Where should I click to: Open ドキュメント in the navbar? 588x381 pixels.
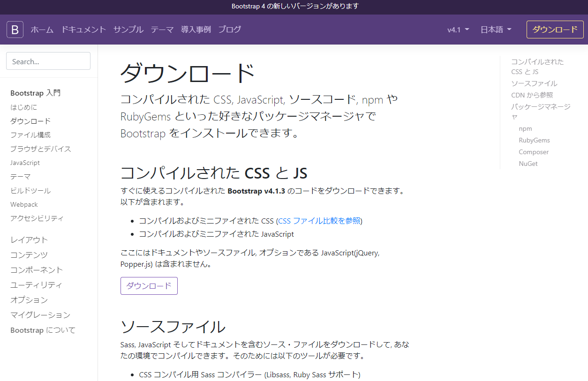coord(83,30)
